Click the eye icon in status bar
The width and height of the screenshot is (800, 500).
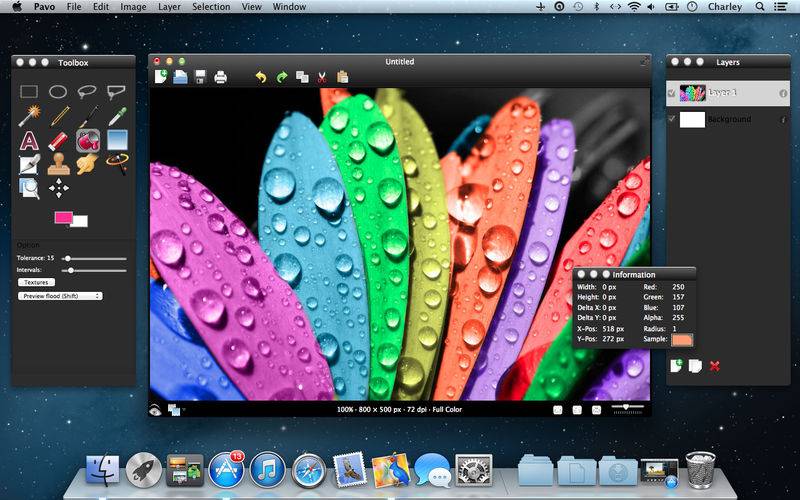(155, 409)
